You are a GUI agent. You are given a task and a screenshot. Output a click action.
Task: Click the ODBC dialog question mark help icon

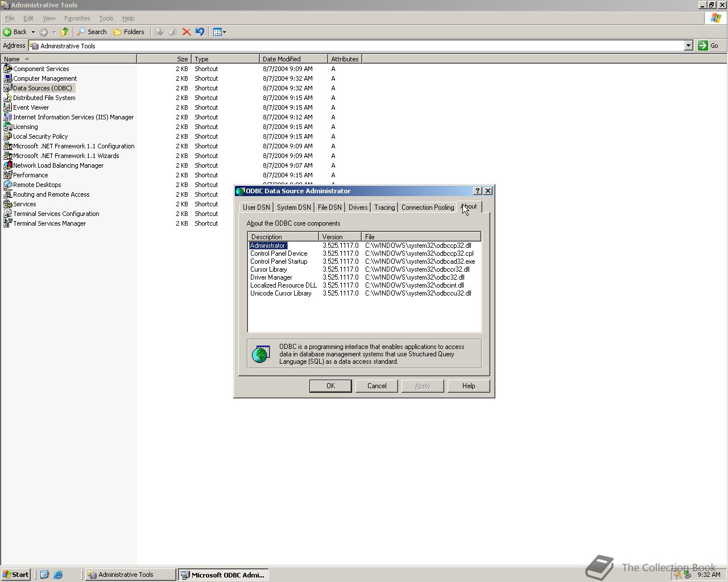tap(478, 191)
